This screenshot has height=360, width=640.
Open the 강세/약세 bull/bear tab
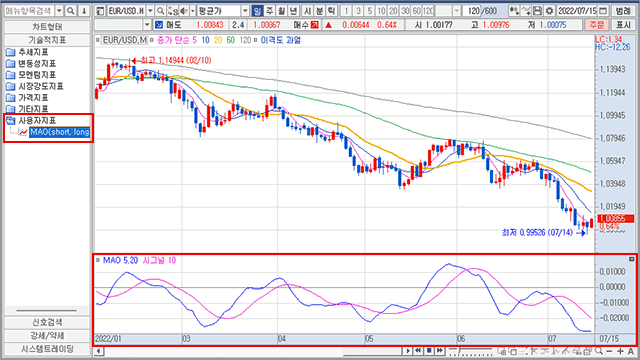47,336
